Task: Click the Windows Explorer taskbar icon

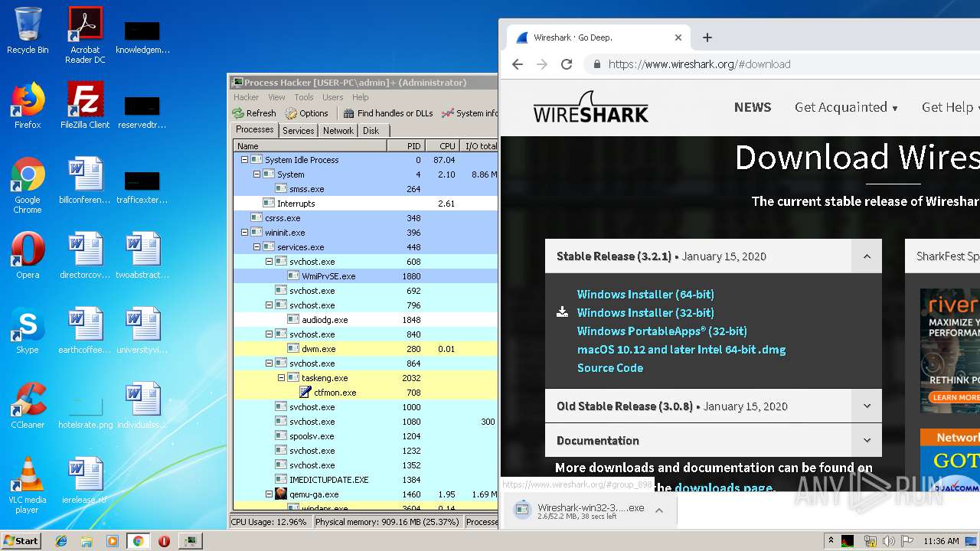Action: 87,541
